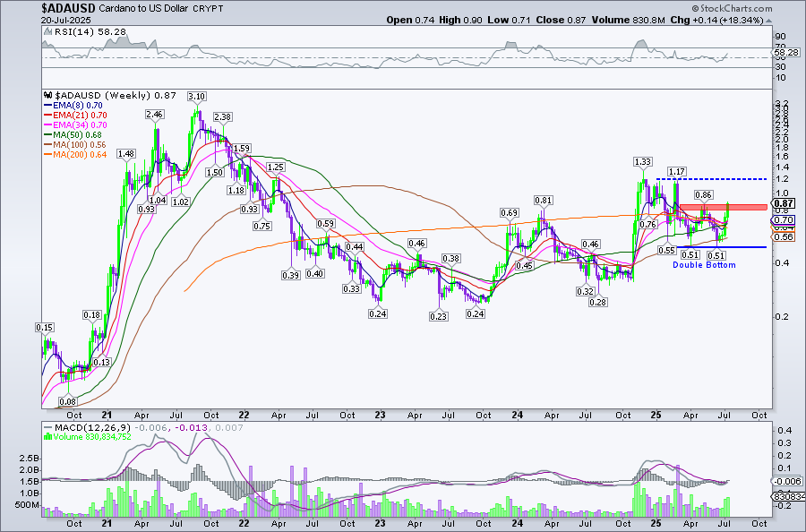Click the Cardano to US Dollar name
Screen dimensions: 806x532
pyautogui.click(x=143, y=9)
